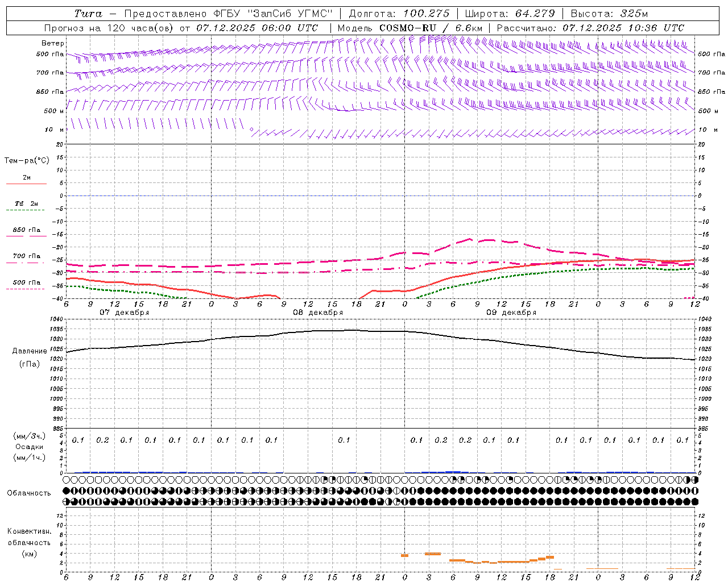Click the elevation text "Высота: 325м"

[609, 14]
